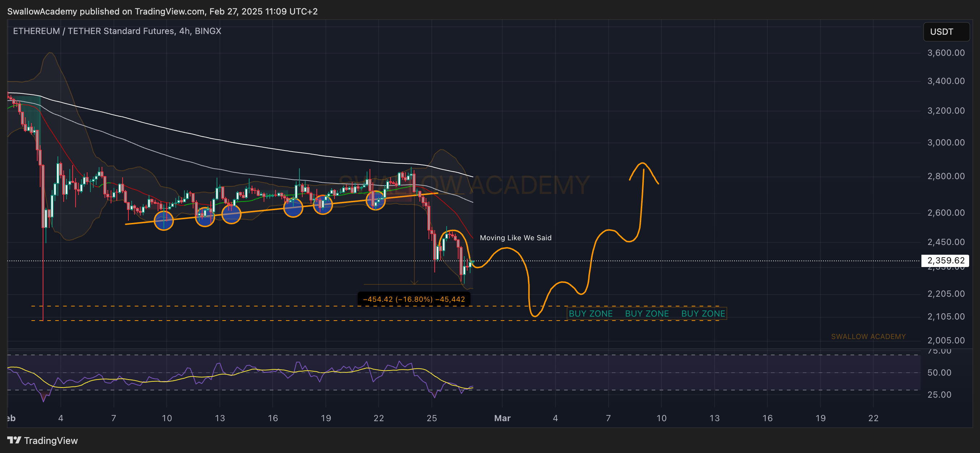
Task: Click the 2,800.00 price axis label
Action: tap(946, 176)
